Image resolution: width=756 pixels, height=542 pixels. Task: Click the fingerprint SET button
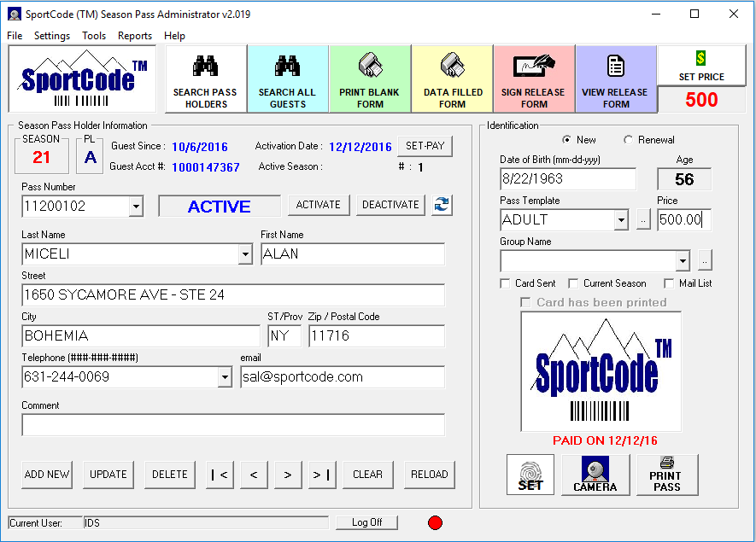530,475
